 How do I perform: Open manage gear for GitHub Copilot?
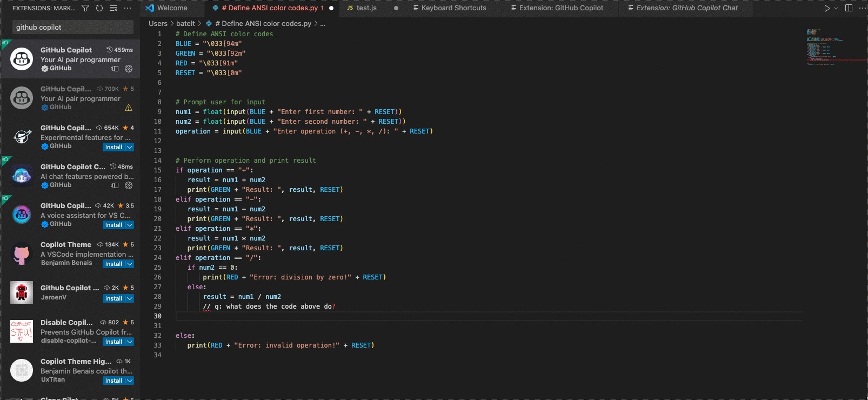129,69
